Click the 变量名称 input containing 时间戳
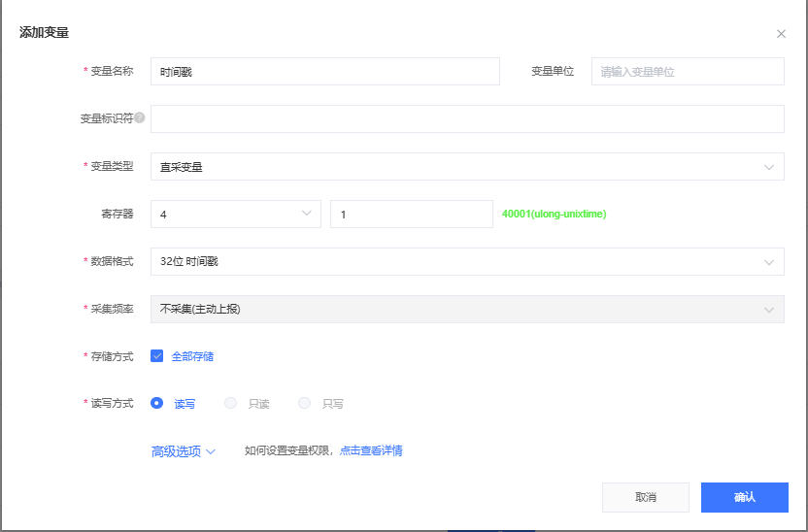The image size is (808, 532). (x=324, y=72)
